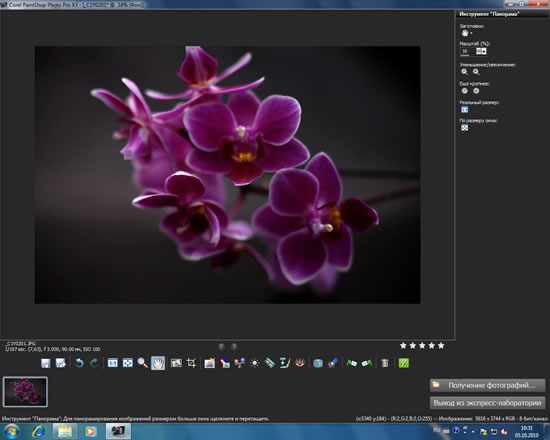Click the color balance scales icon

click(240, 363)
